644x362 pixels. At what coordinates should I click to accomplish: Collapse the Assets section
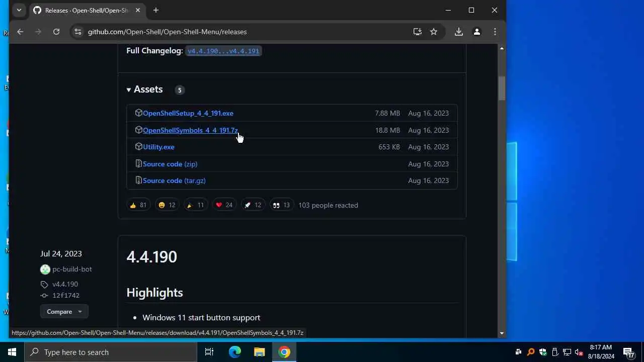tap(145, 89)
